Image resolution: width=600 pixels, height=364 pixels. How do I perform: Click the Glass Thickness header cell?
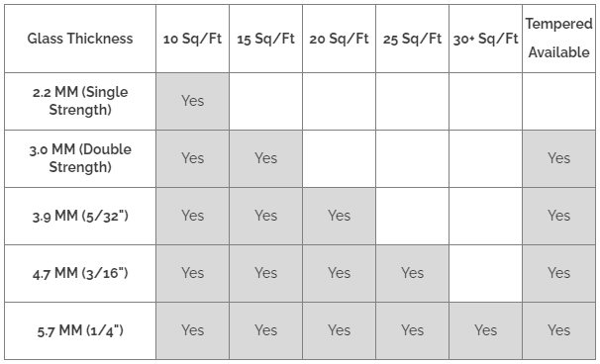pyautogui.click(x=80, y=39)
